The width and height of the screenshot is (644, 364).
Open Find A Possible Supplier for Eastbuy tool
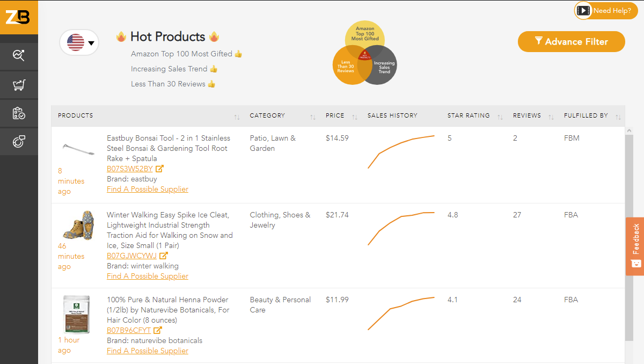148,189
